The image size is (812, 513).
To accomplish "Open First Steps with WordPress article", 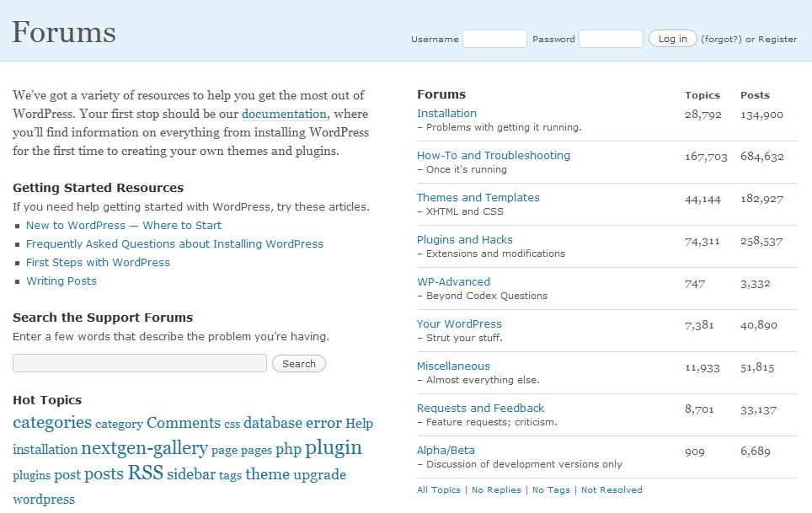I will (98, 263).
